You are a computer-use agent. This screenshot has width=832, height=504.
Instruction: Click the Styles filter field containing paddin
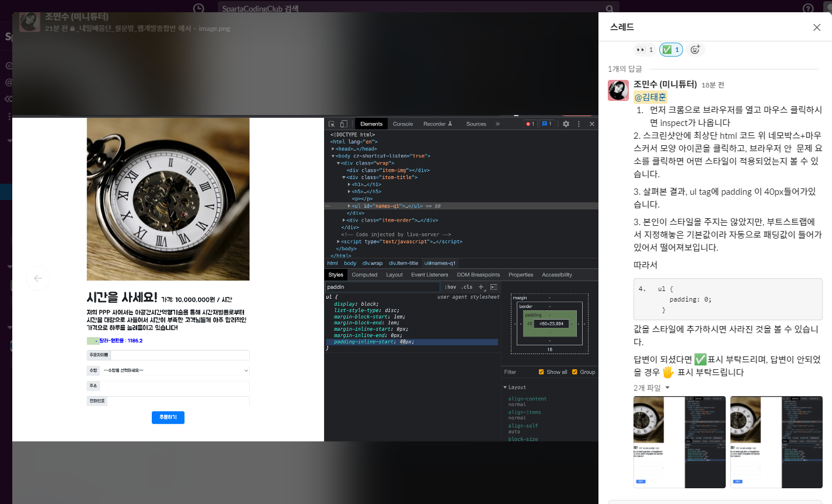(382, 287)
